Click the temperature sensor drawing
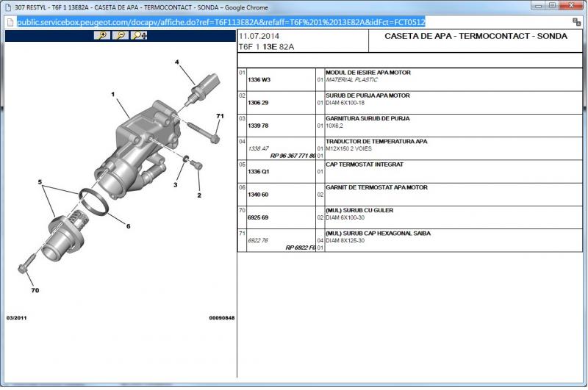Screen dimensions: 588x390 tap(202, 89)
